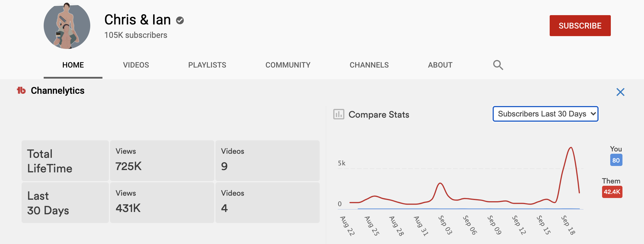
Task: Select the Channels tab
Action: 369,65
